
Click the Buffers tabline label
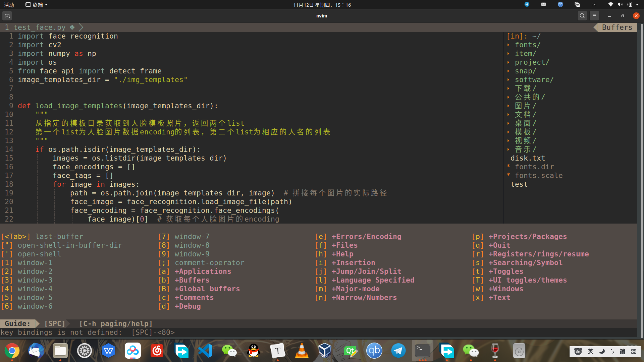[x=617, y=27]
